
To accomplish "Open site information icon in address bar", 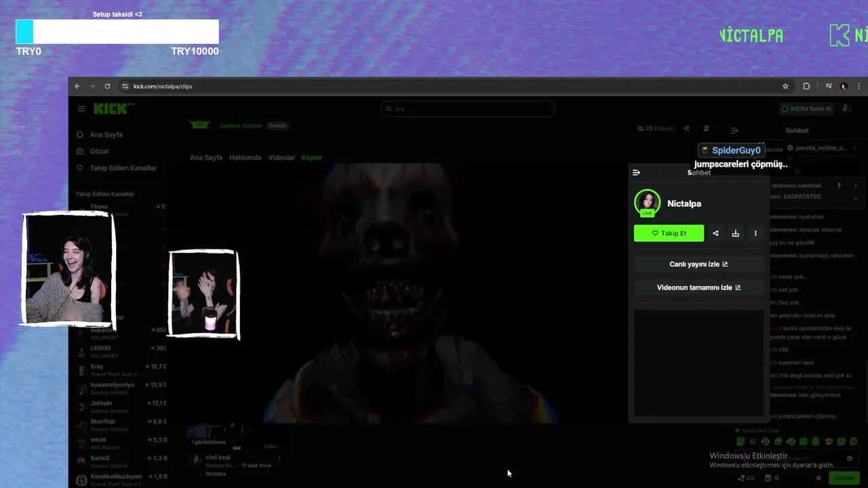I will [x=125, y=86].
